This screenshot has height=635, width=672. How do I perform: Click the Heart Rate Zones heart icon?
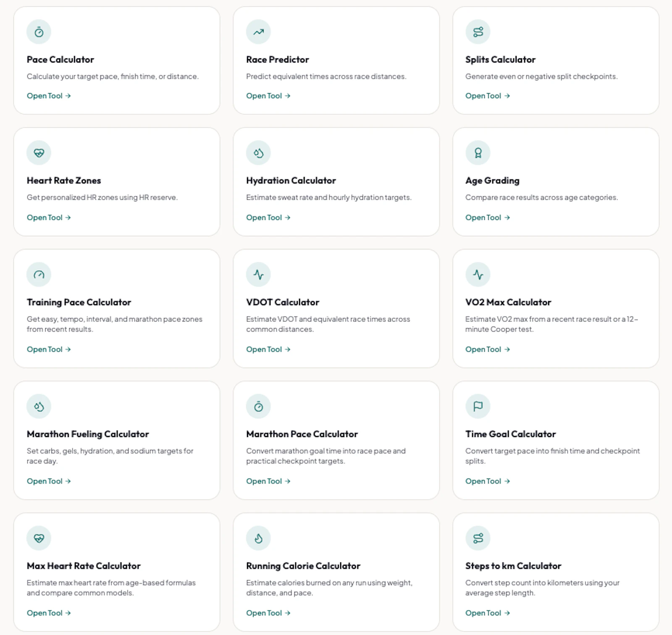(39, 153)
